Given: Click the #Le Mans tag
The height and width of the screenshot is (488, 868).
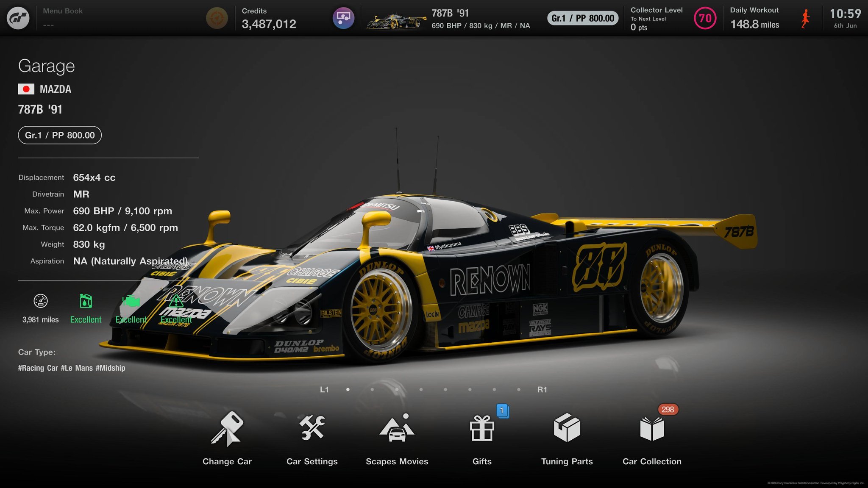Looking at the screenshot, I should (x=77, y=368).
